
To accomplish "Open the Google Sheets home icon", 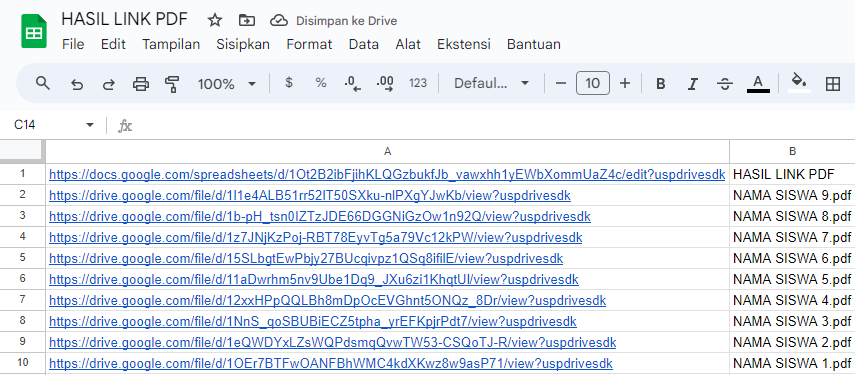I will click(x=34, y=32).
